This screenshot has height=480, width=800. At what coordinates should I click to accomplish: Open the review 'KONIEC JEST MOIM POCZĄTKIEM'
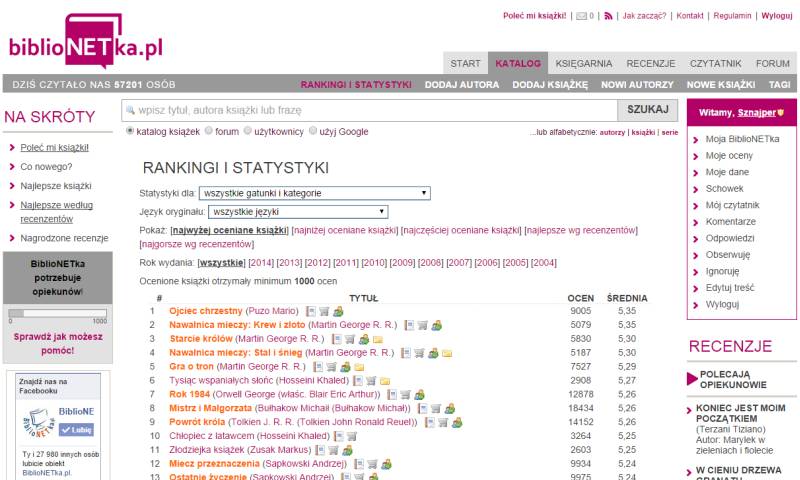pyautogui.click(x=740, y=413)
